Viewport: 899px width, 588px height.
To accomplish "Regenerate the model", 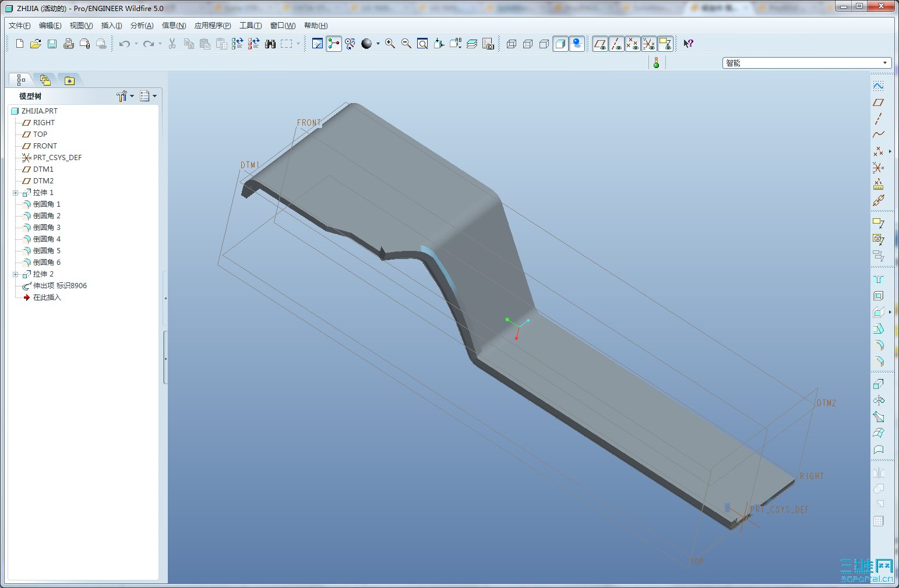I will (237, 44).
